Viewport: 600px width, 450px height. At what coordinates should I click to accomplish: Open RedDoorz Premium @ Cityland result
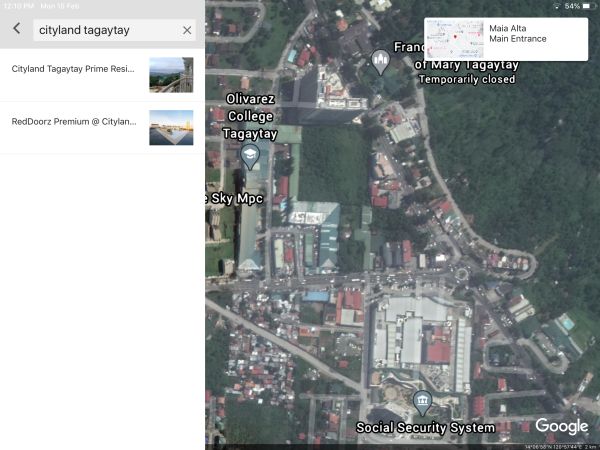pos(102,127)
